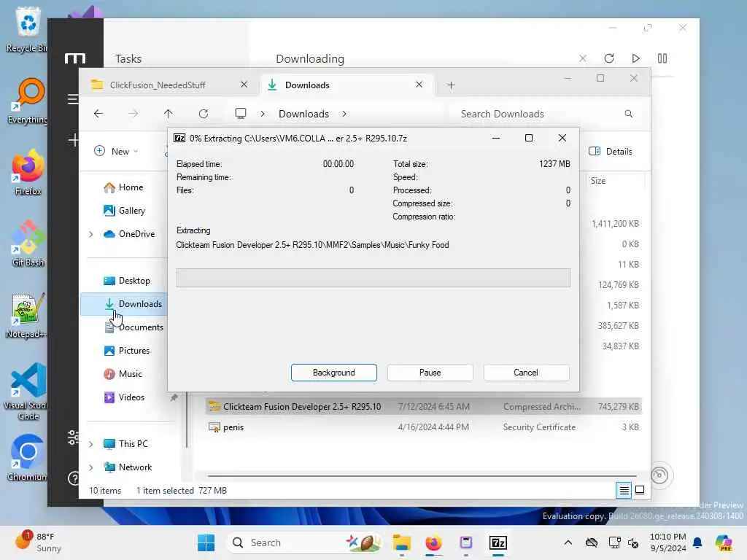Cancel the 7-Zip extraction
This screenshot has height=560, width=747.
tap(526, 373)
